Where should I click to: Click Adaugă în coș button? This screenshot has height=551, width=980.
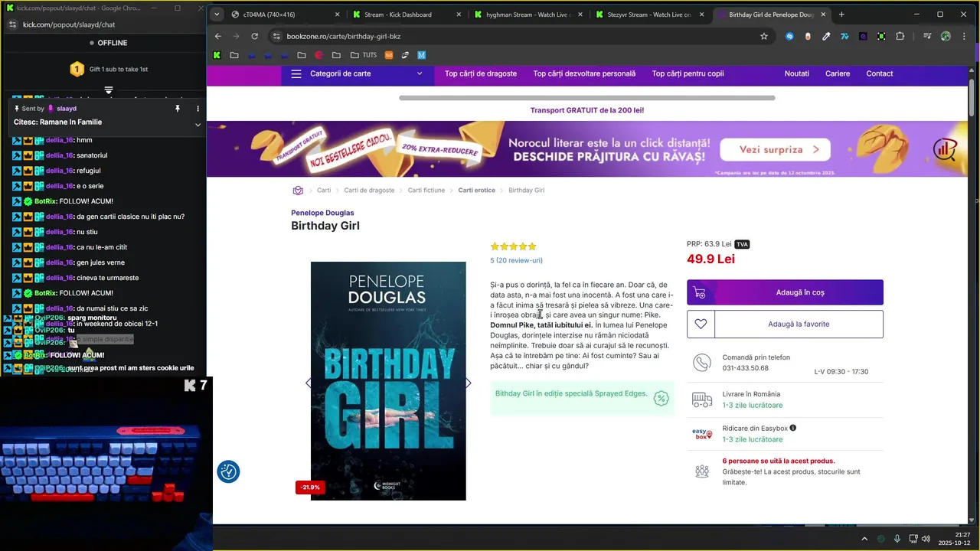(785, 292)
